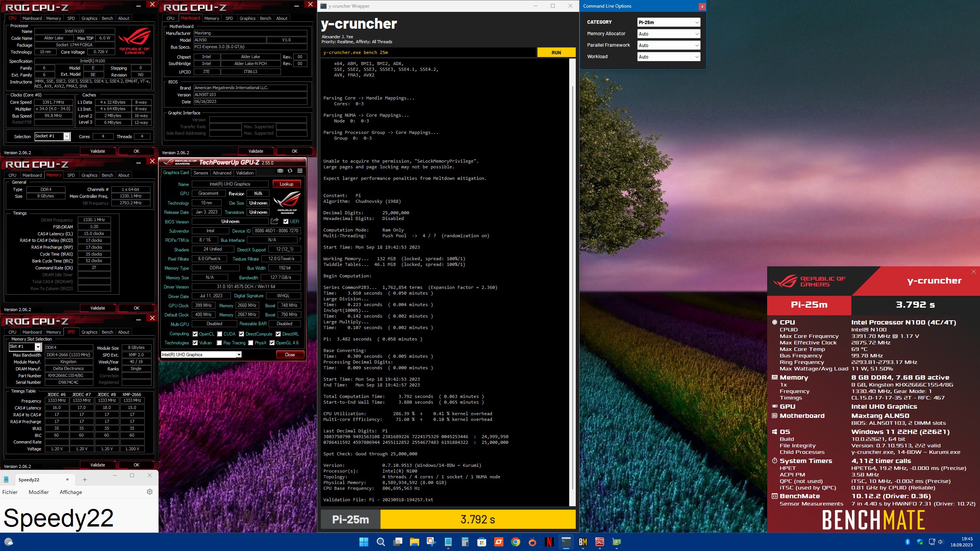Click the Bus Interface question mark in GPU-Z
The image size is (980, 551).
tap(300, 240)
